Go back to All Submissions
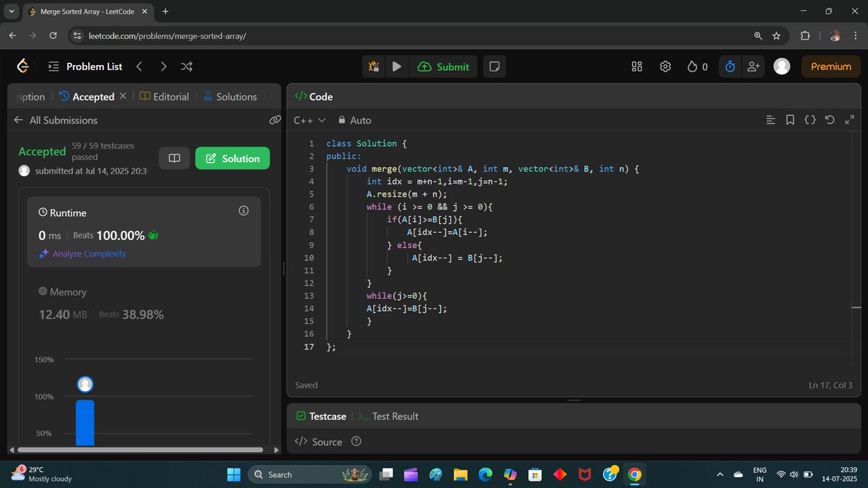 coord(56,120)
